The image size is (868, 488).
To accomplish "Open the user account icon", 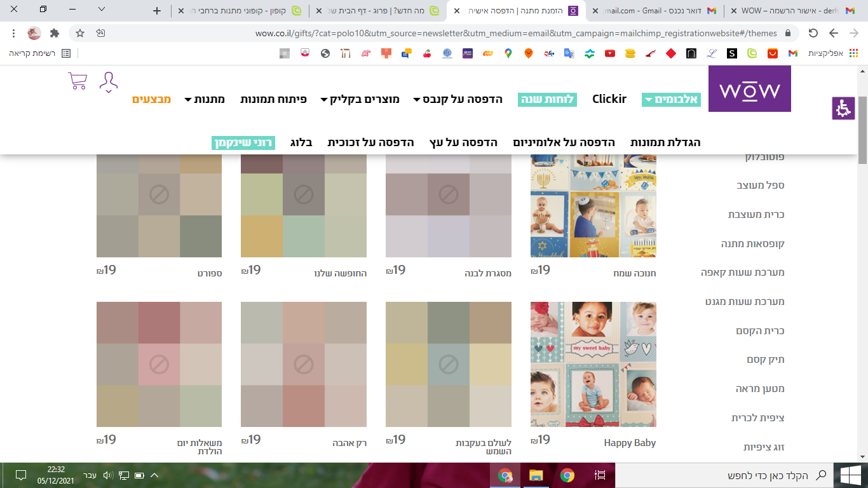I will [x=109, y=83].
